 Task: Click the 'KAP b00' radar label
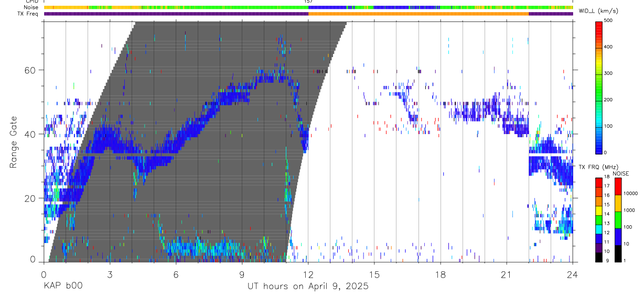62,286
